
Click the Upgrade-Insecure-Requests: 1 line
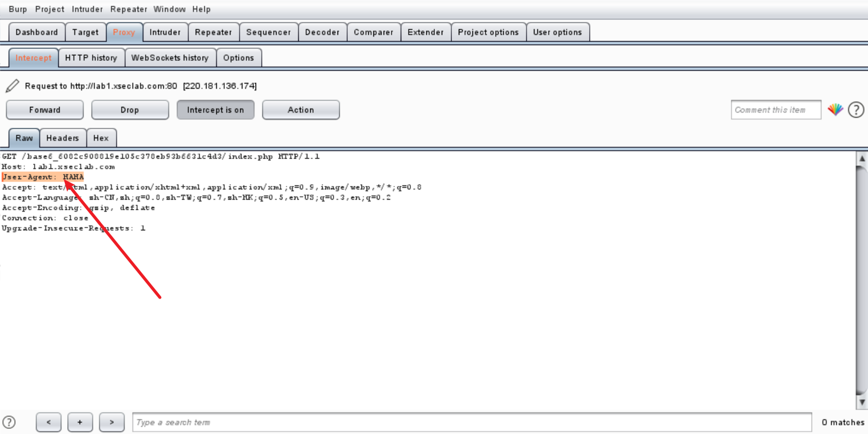73,228
